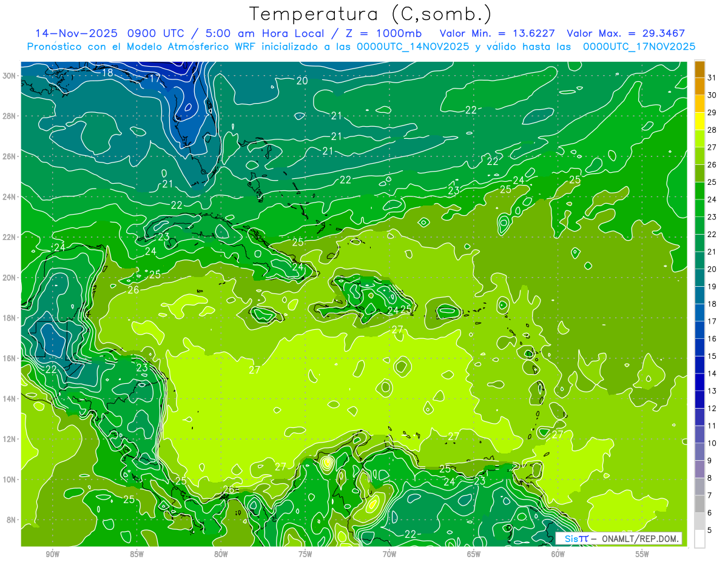Click '5:00 am Hora Local' text
The height and width of the screenshot is (562, 728).
pyautogui.click(x=264, y=33)
